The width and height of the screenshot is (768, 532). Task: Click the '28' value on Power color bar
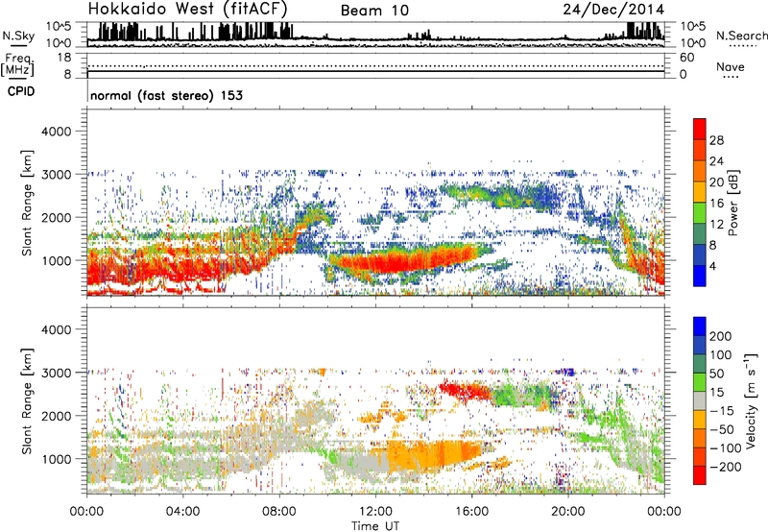pyautogui.click(x=716, y=140)
